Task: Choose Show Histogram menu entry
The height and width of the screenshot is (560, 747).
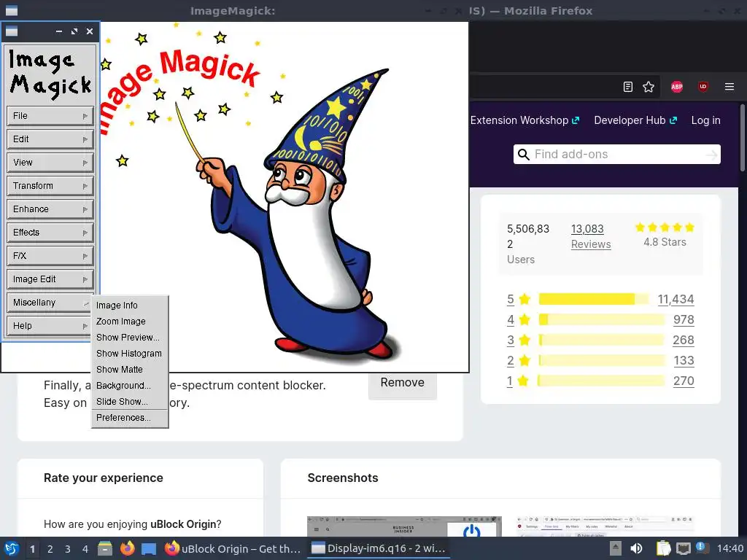Action: (x=130, y=354)
